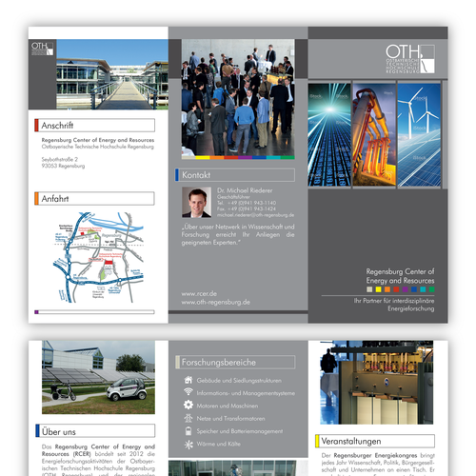Screen dimensions: 476x476
Task: Click the large OTH Regensburg logo
Action: click(410, 59)
